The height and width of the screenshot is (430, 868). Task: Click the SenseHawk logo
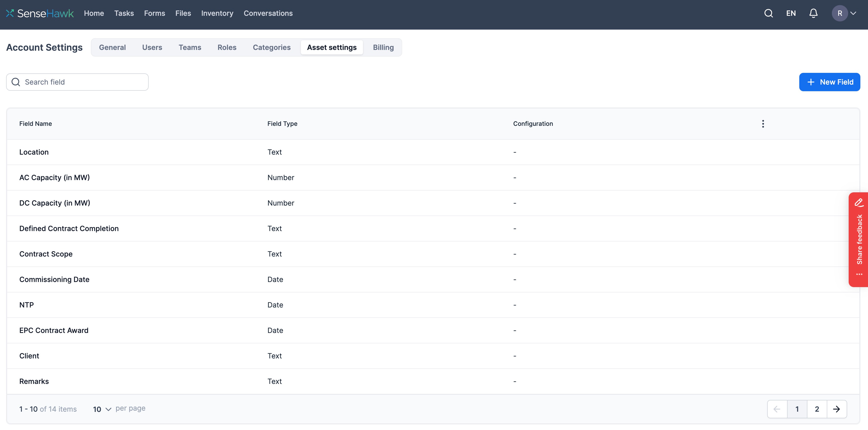[40, 13]
